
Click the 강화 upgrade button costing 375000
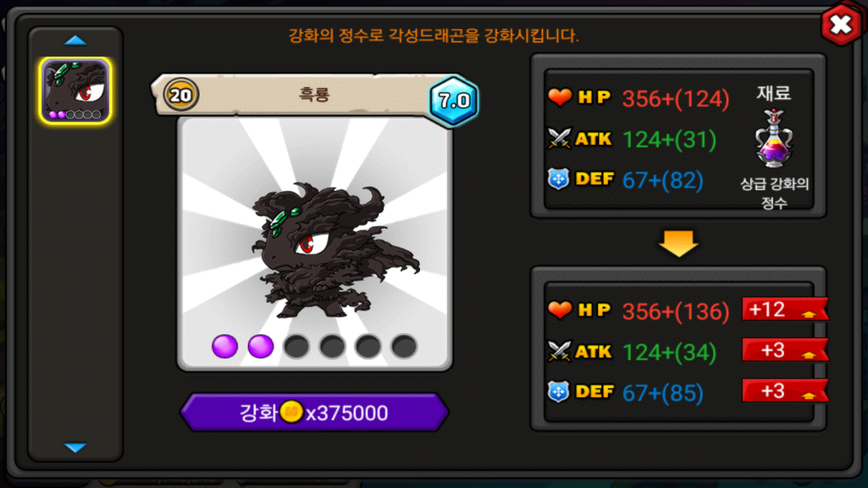314,412
